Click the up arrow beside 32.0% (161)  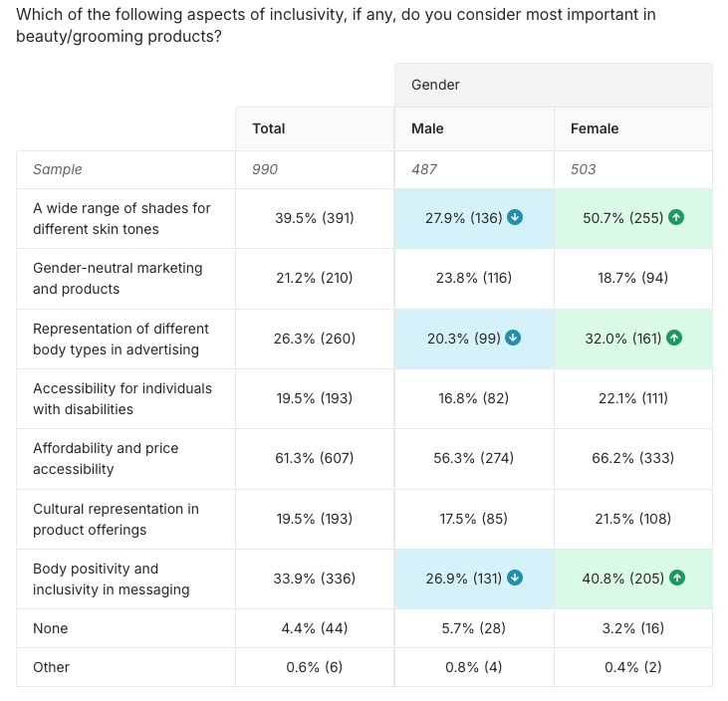674,339
